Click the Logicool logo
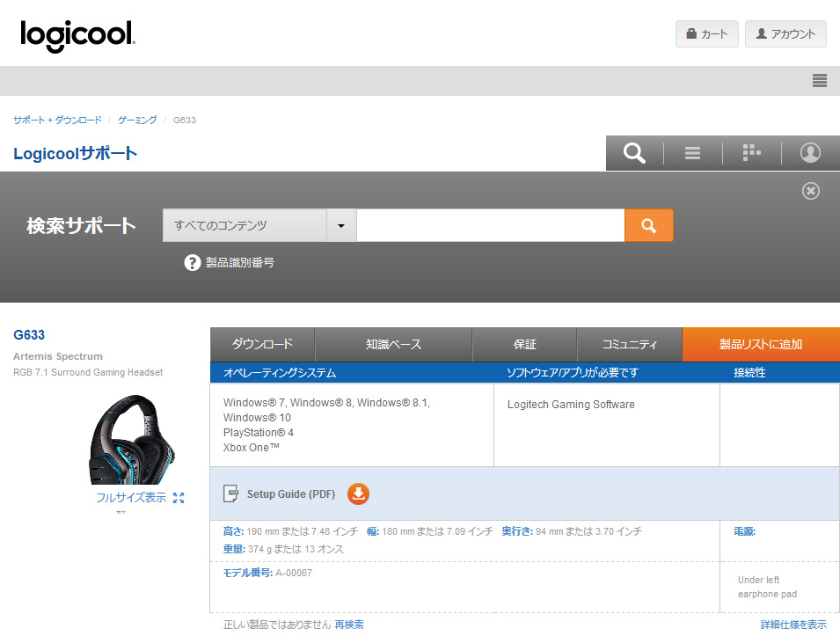 pos(77,35)
